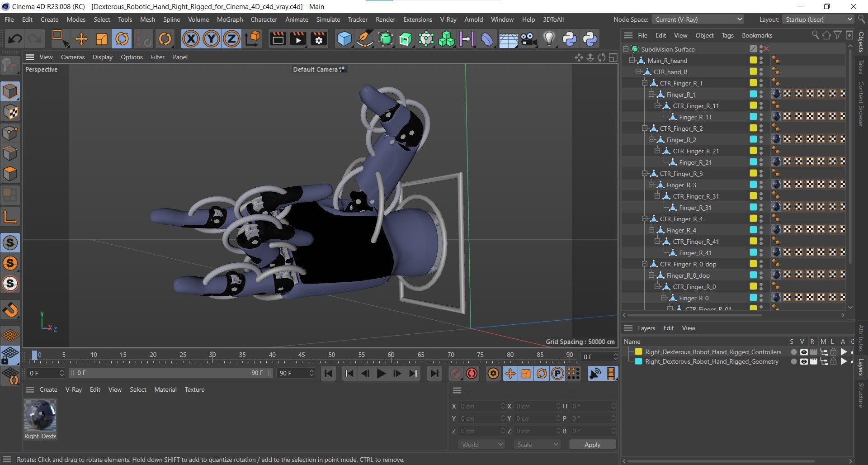Viewport: 868px width, 465px height.
Task: Select the Rotate tool icon
Action: [x=122, y=39]
